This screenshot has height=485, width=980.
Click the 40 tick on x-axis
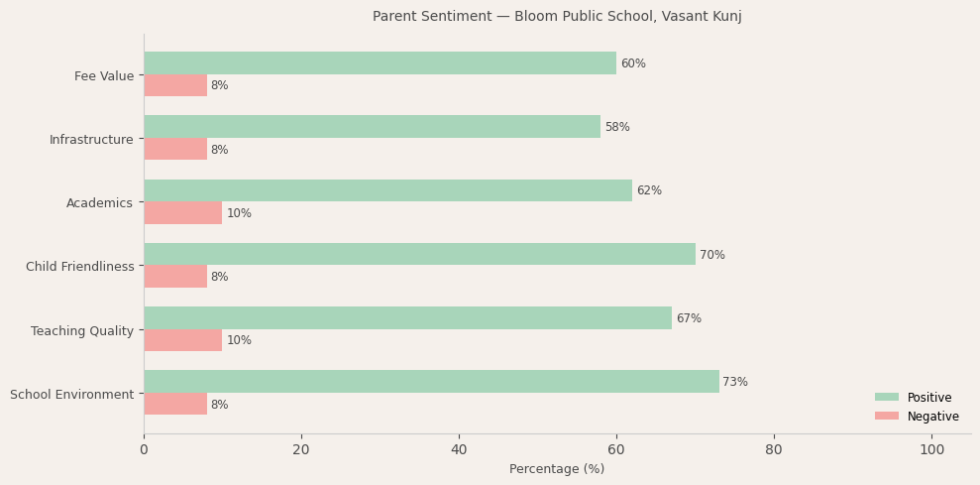click(459, 450)
